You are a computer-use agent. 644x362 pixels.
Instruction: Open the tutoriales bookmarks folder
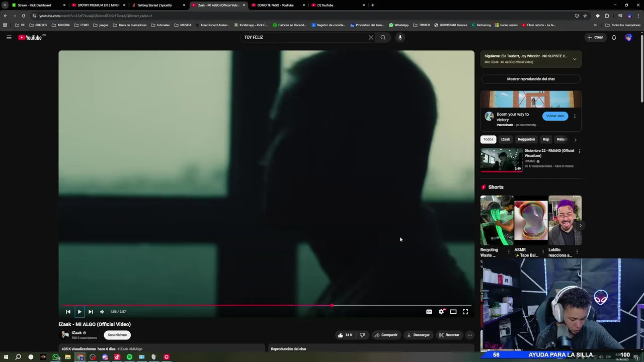(x=160, y=25)
